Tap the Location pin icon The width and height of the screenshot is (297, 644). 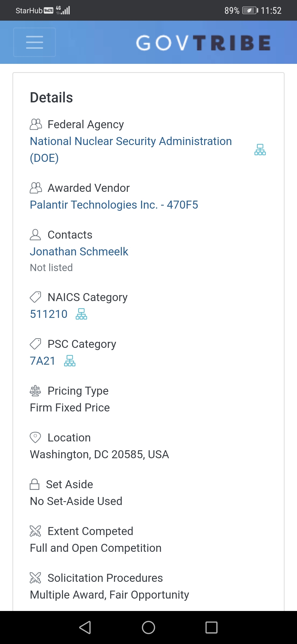pyautogui.click(x=35, y=438)
